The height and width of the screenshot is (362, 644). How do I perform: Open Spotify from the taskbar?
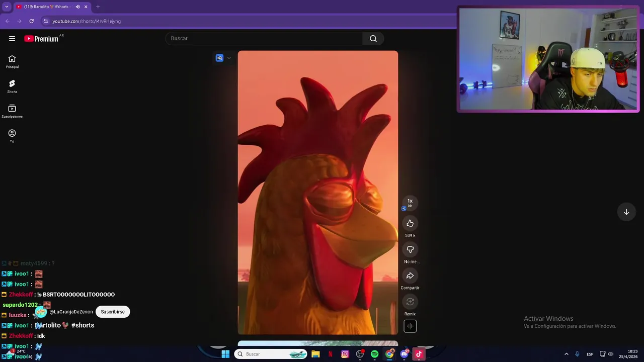374,354
